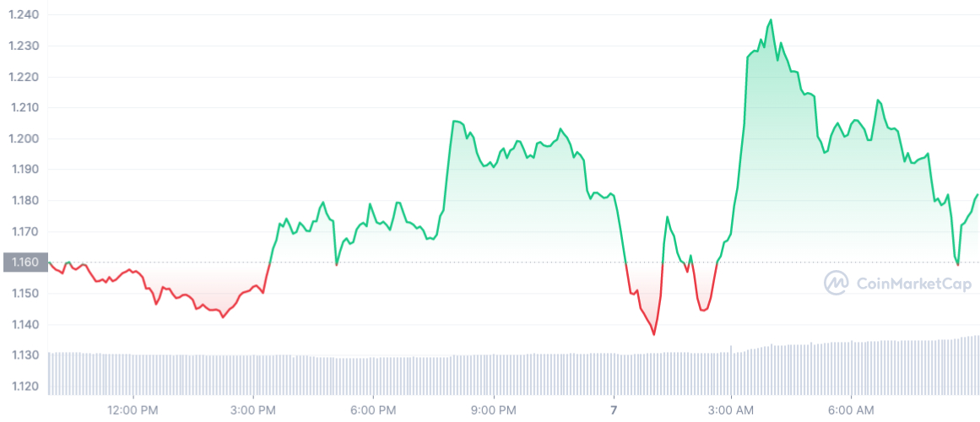Viewport: 980px width, 422px height.
Task: Click the 1.240 price axis label
Action: (x=23, y=15)
